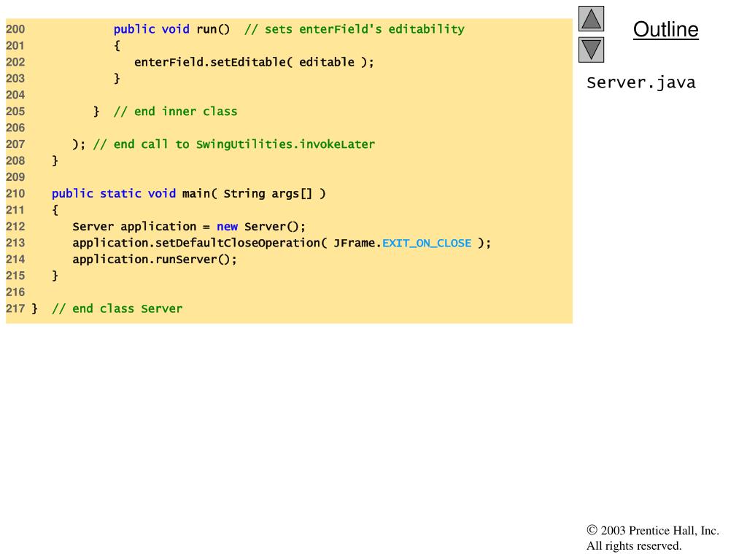Click the 'new' keyword on line 212
This screenshot has height=560, width=747.
227,226
